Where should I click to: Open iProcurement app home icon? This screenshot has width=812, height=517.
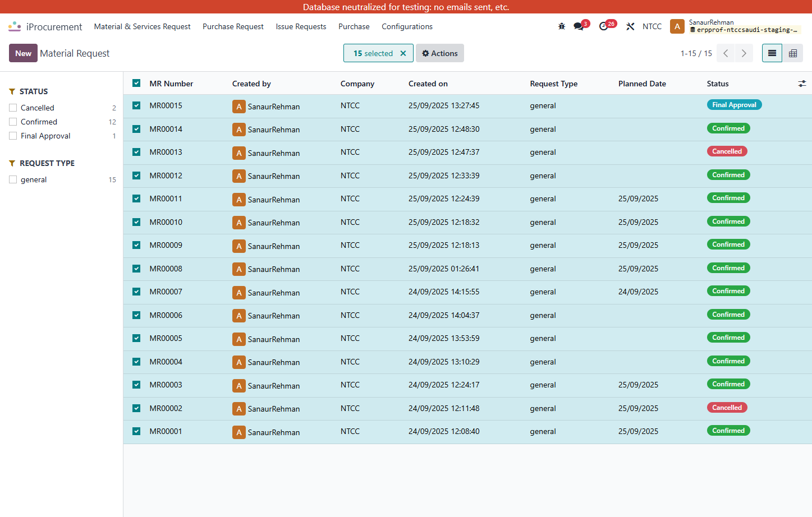[x=15, y=26]
